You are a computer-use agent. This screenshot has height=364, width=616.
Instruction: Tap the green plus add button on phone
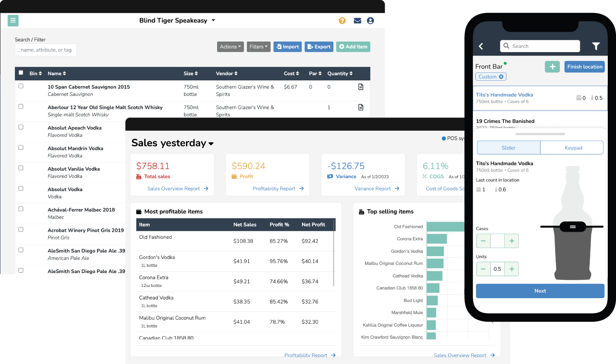552,67
